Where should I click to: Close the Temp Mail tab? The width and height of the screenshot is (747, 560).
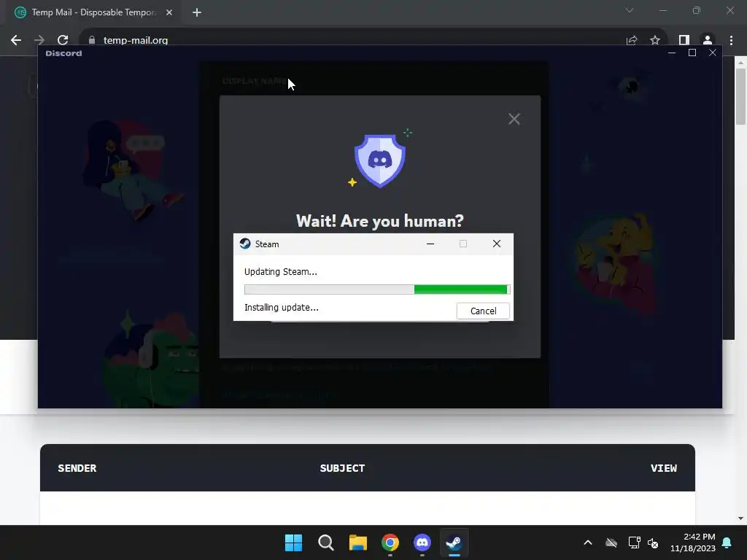pyautogui.click(x=169, y=12)
